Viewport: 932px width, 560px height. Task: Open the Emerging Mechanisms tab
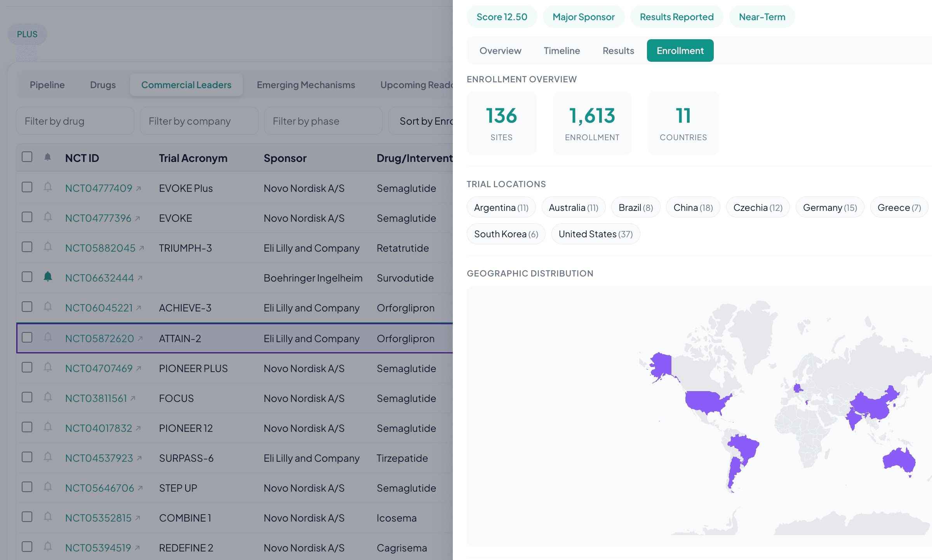[x=306, y=85]
